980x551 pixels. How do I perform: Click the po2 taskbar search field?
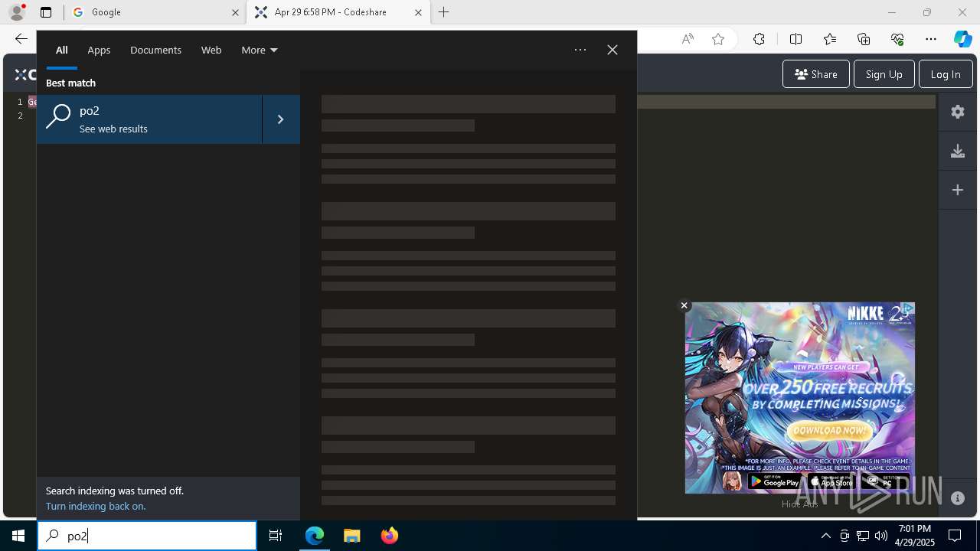(x=147, y=536)
